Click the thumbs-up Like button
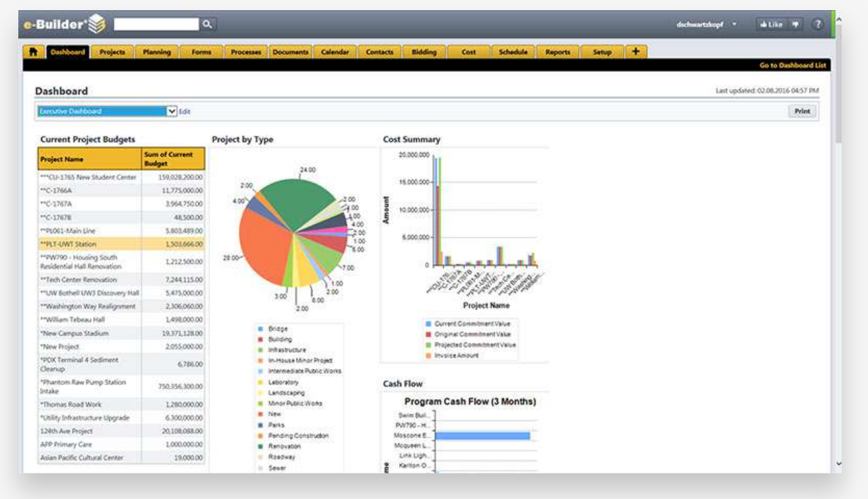 click(771, 24)
